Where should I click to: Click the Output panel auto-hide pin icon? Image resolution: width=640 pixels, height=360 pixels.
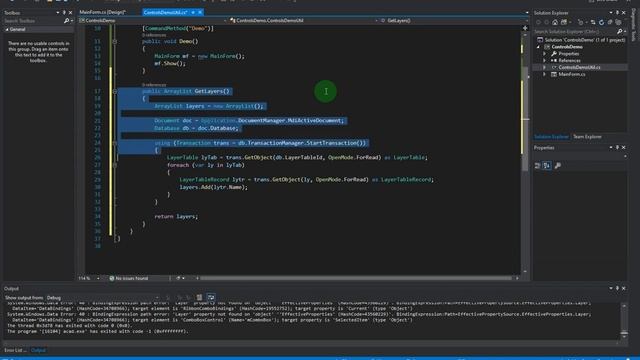pyautogui.click(x=617, y=288)
